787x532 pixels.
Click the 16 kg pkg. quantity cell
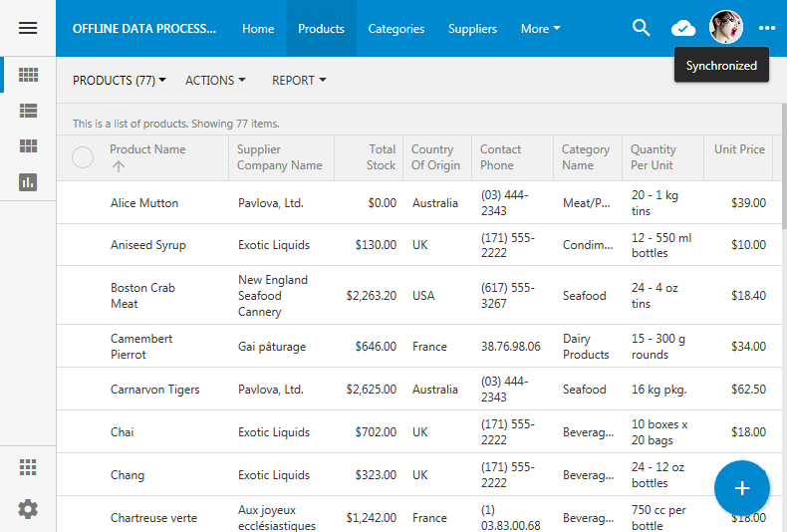pos(658,390)
